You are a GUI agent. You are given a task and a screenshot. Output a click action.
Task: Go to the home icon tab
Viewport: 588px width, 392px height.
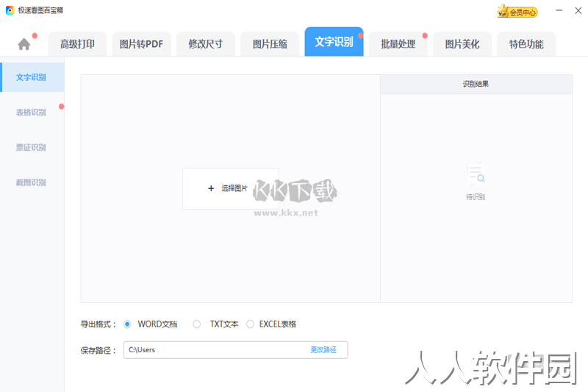(24, 44)
